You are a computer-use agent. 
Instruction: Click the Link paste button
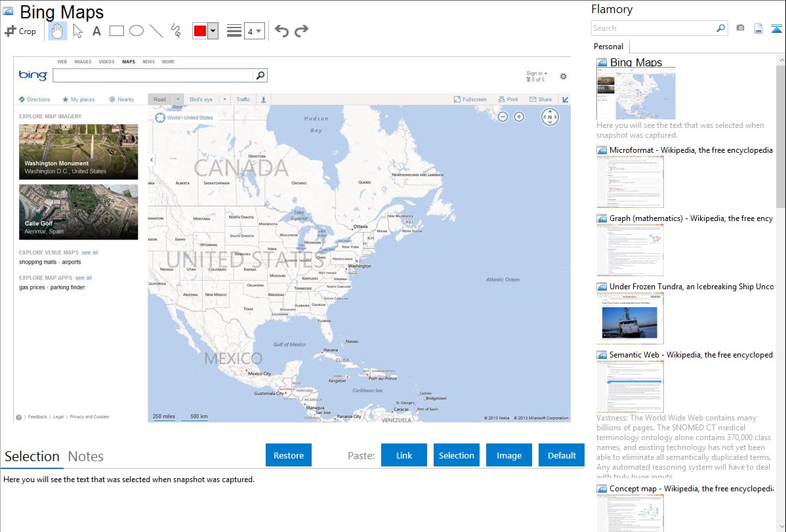pos(404,455)
